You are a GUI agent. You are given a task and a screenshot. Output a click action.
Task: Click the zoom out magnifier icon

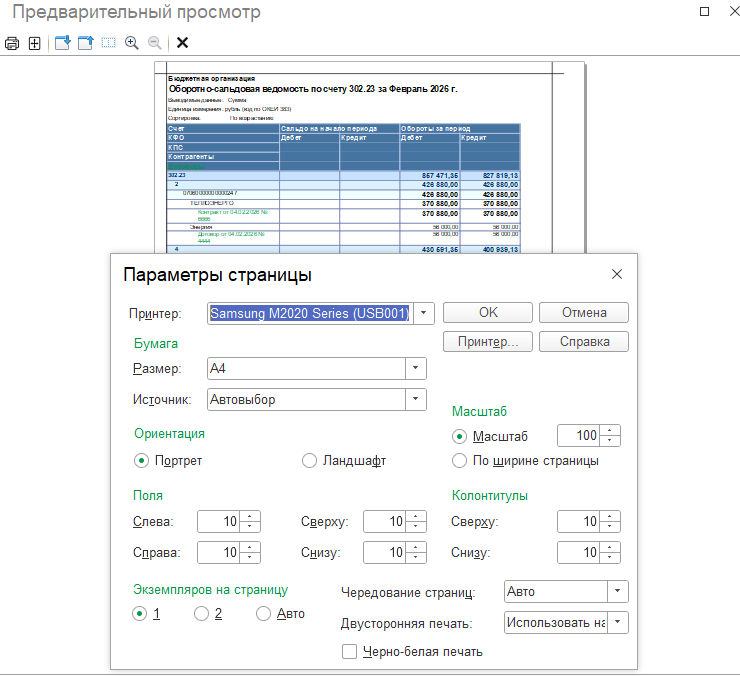(x=155, y=43)
